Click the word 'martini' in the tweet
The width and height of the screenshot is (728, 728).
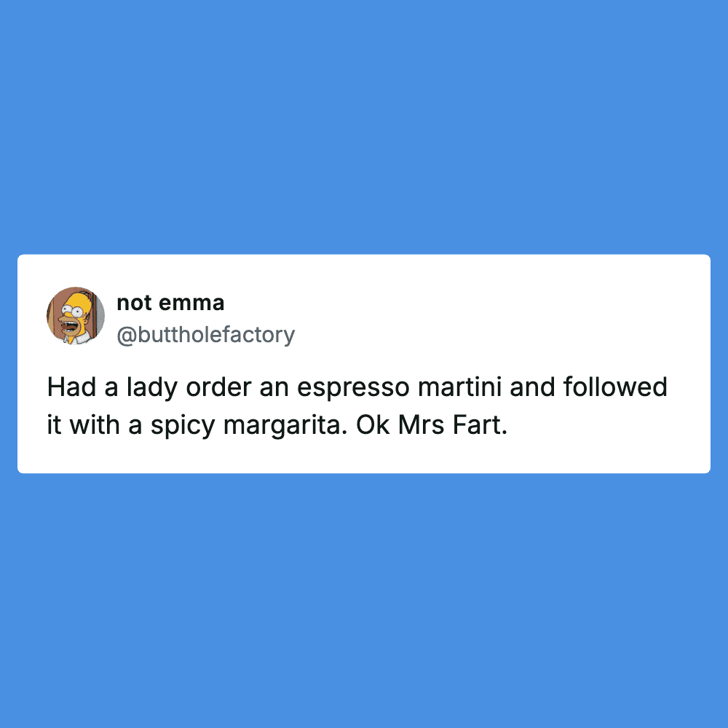click(x=459, y=387)
